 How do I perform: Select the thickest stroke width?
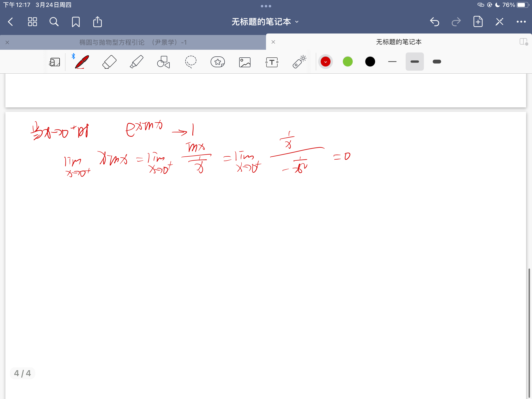coord(437,62)
